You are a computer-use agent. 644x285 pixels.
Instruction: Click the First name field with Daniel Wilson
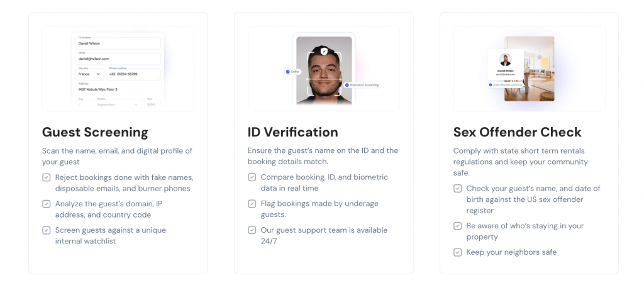click(x=118, y=43)
